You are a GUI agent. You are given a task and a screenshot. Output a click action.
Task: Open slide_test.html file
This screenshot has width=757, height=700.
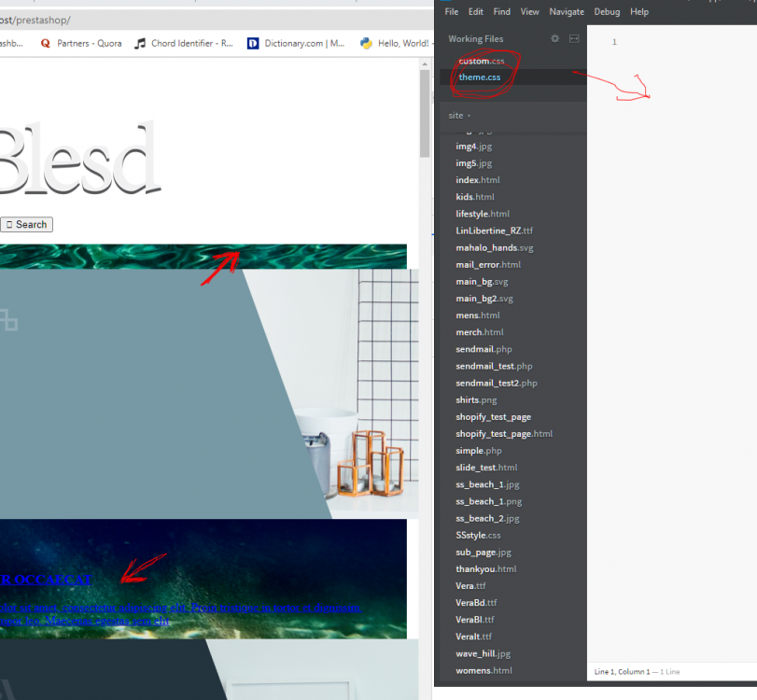click(486, 468)
